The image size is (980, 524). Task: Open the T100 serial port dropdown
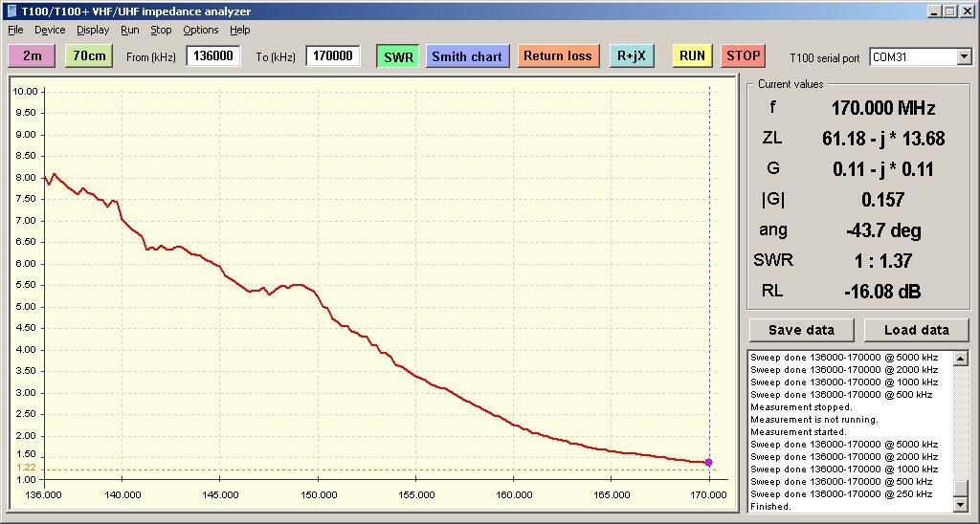click(x=963, y=57)
